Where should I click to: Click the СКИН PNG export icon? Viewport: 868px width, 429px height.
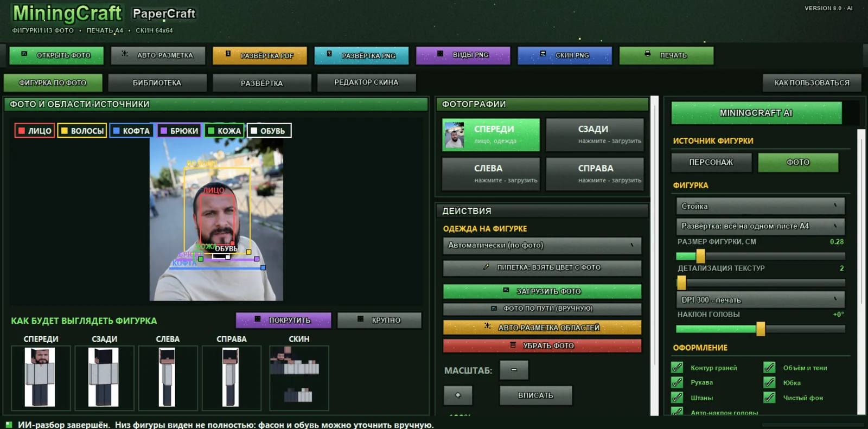coord(543,54)
